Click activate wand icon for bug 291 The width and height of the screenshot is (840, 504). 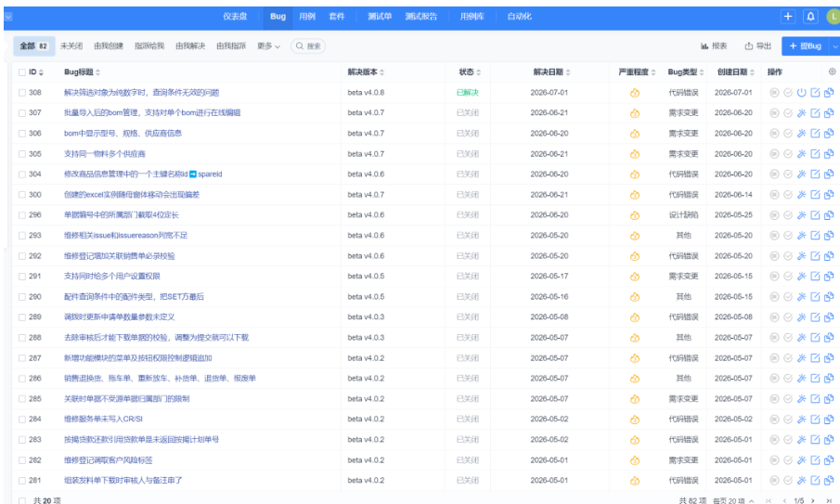801,277
